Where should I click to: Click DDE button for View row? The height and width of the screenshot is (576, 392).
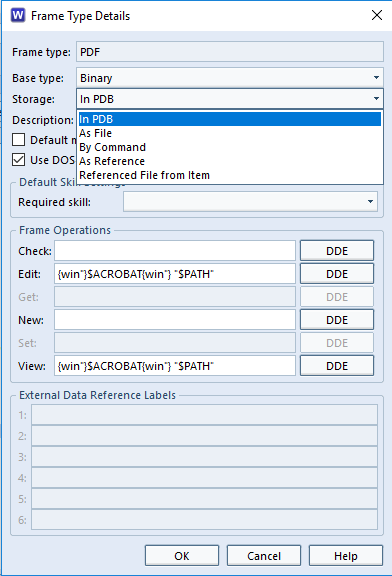pyautogui.click(x=337, y=366)
